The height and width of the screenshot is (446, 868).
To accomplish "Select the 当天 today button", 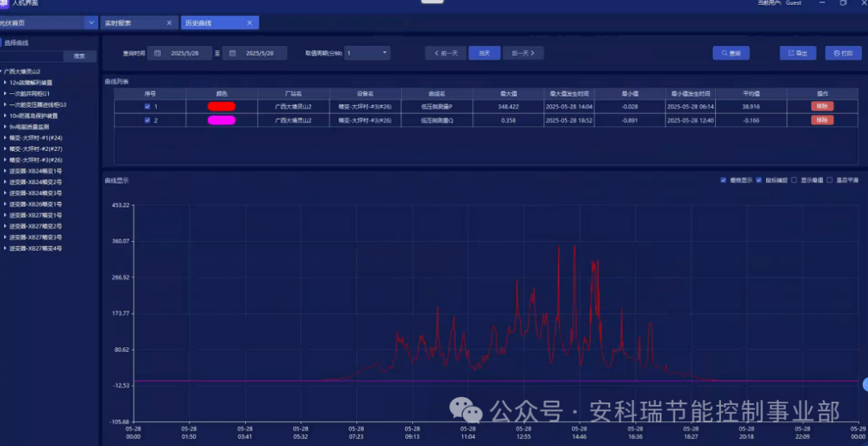I will tap(485, 53).
